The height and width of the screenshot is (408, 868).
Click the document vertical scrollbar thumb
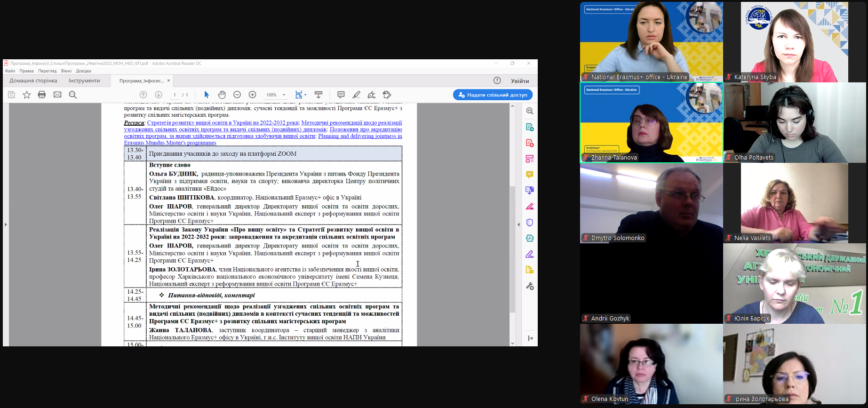coord(512,249)
